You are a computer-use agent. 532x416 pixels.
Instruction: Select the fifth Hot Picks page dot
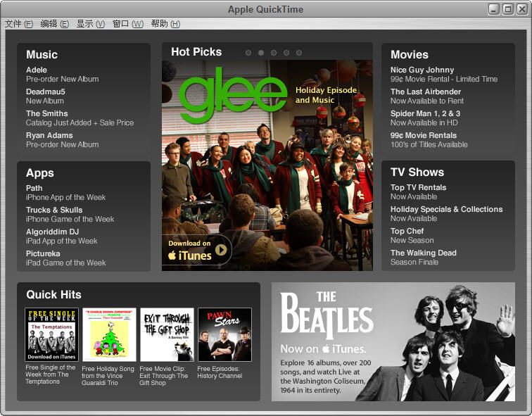[299, 53]
